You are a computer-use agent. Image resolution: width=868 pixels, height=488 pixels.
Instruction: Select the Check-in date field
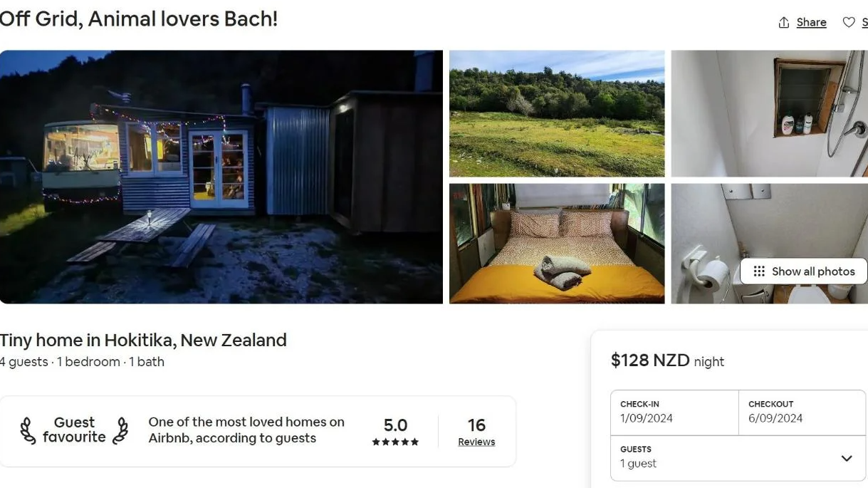pos(674,412)
